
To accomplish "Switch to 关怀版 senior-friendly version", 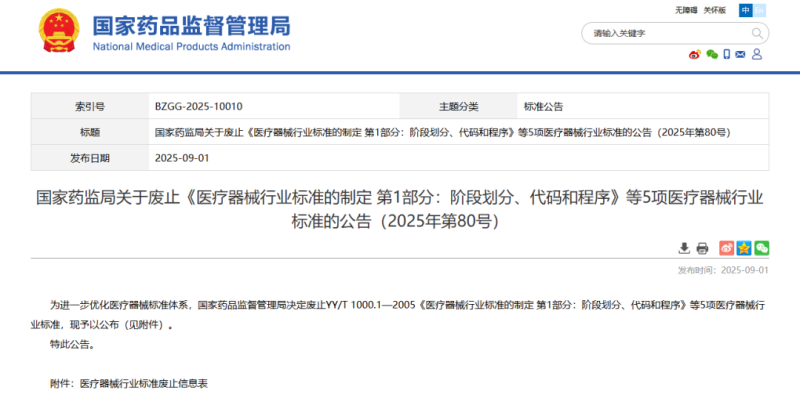I will pyautogui.click(x=714, y=10).
